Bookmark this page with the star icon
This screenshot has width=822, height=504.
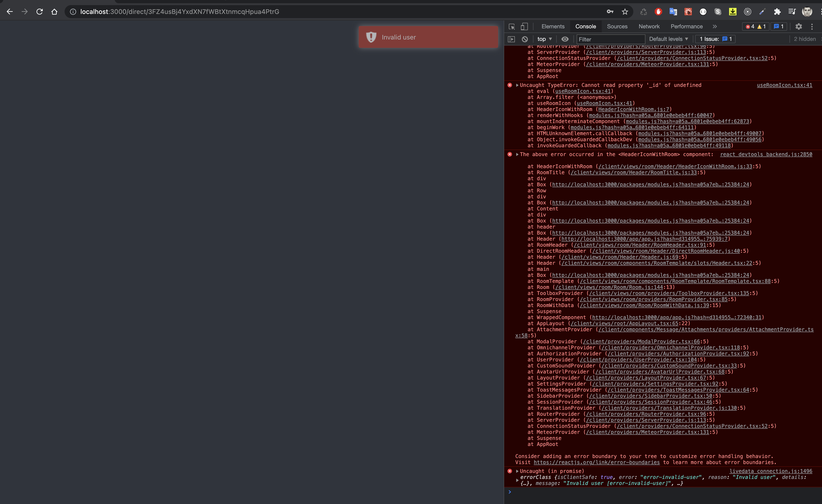click(x=625, y=12)
